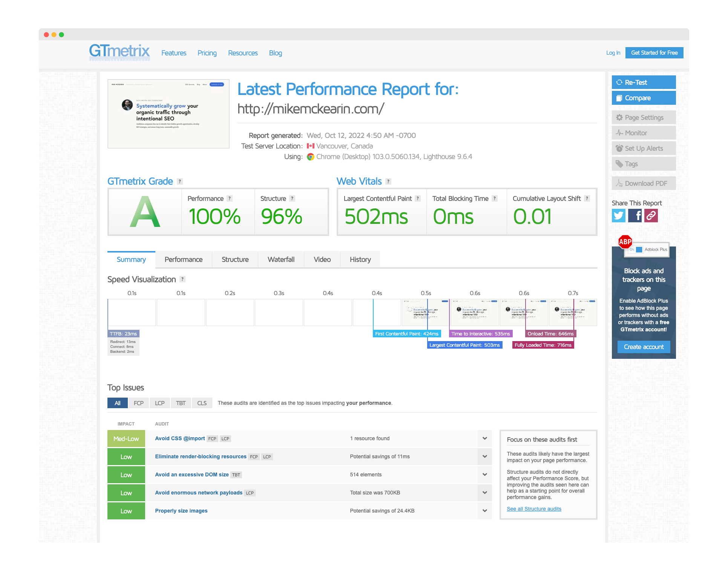The width and height of the screenshot is (728, 571).
Task: Click help icon for Largest Contentful Paint
Action: click(x=417, y=199)
